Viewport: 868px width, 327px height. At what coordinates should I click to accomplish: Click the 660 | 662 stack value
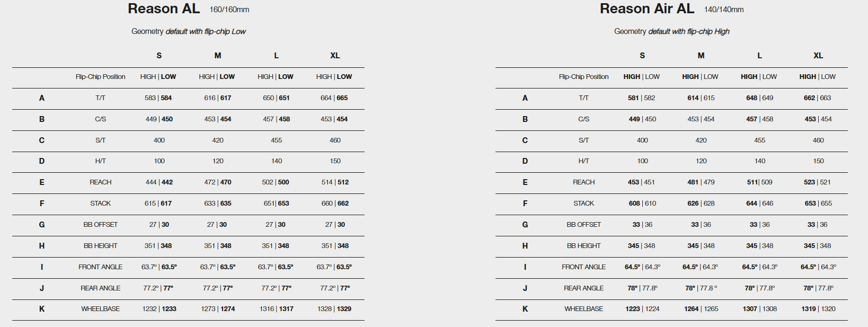(335, 204)
